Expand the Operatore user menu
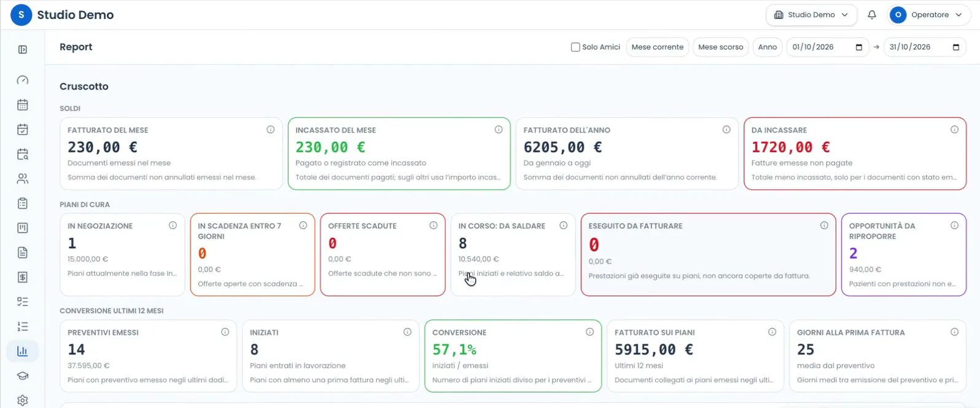Viewport: 980px width, 408px height. [929, 15]
